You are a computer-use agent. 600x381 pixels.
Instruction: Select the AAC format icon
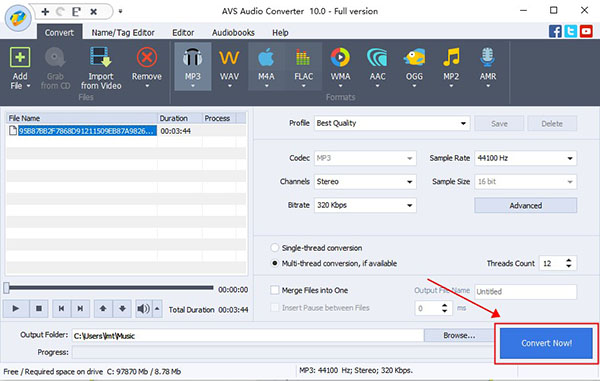click(x=377, y=57)
